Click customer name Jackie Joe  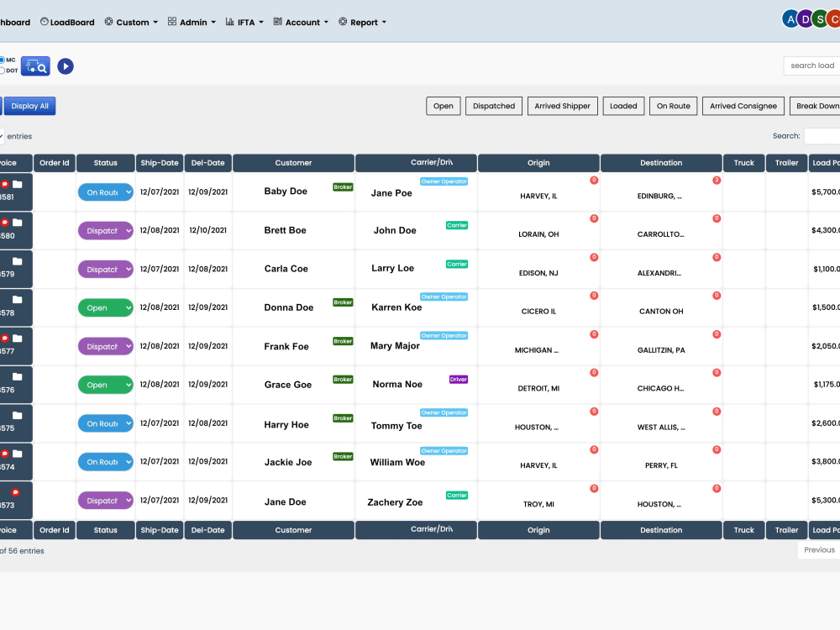(288, 462)
